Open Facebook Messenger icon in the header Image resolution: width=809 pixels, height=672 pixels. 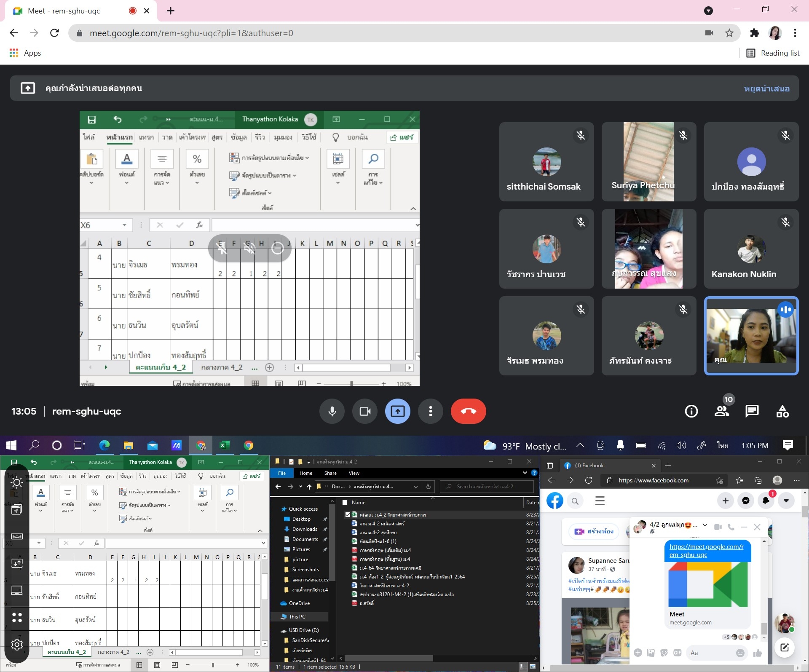(745, 501)
